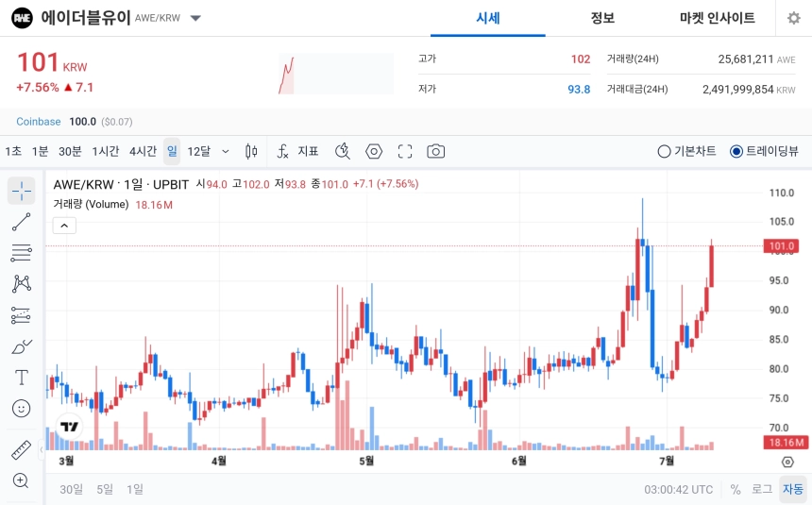Switch to the 시세 tab
The image size is (812, 505).
coord(488,18)
